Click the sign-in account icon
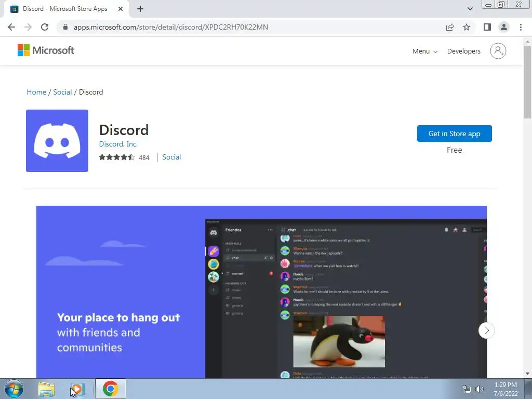Screen dimensions: 532x399 click(498, 51)
